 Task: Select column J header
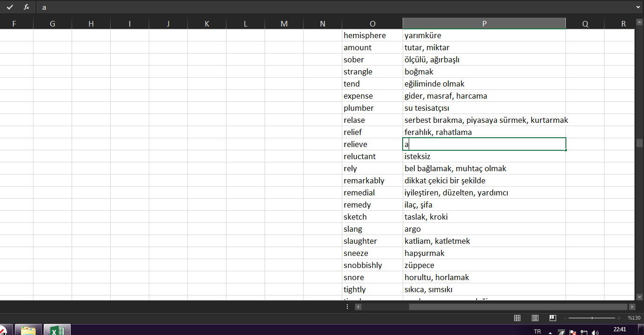point(168,24)
